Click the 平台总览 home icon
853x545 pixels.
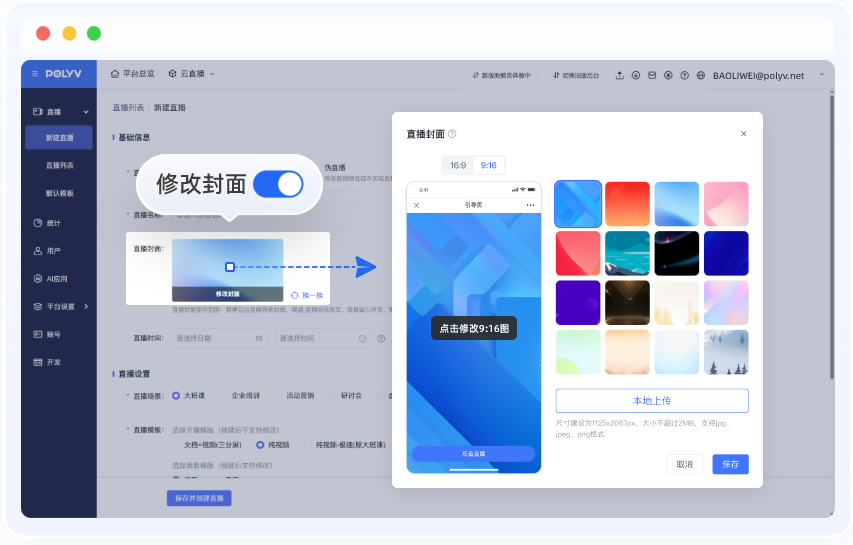[114, 74]
